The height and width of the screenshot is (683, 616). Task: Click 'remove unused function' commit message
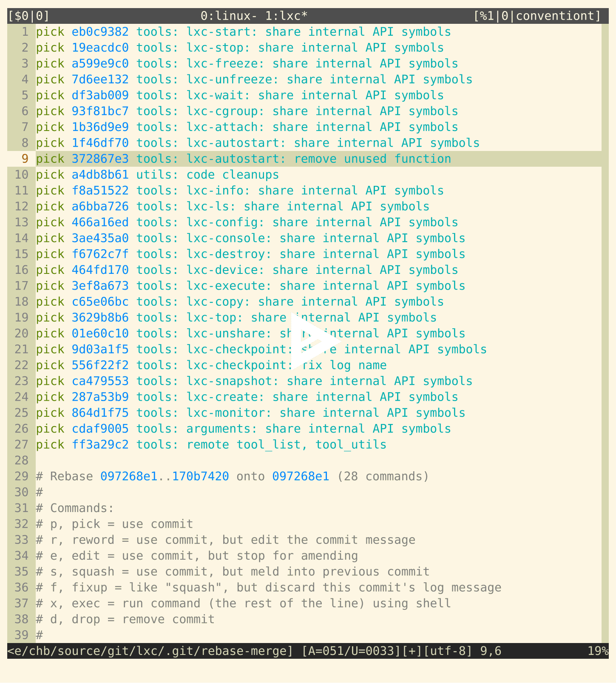click(372, 159)
